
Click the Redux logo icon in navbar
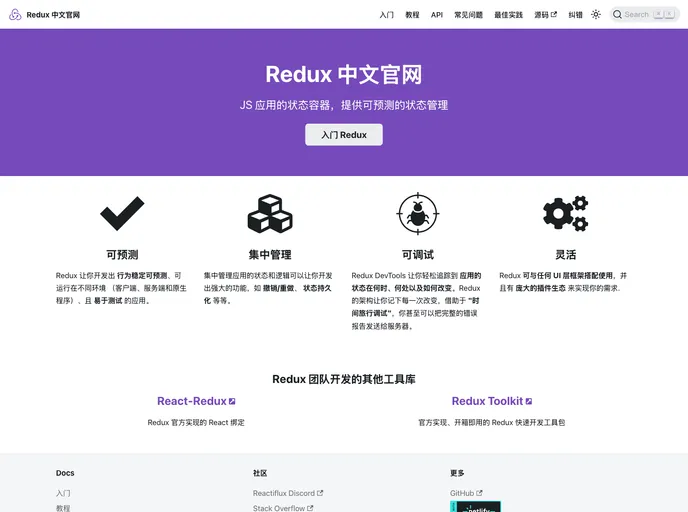(x=15, y=14)
